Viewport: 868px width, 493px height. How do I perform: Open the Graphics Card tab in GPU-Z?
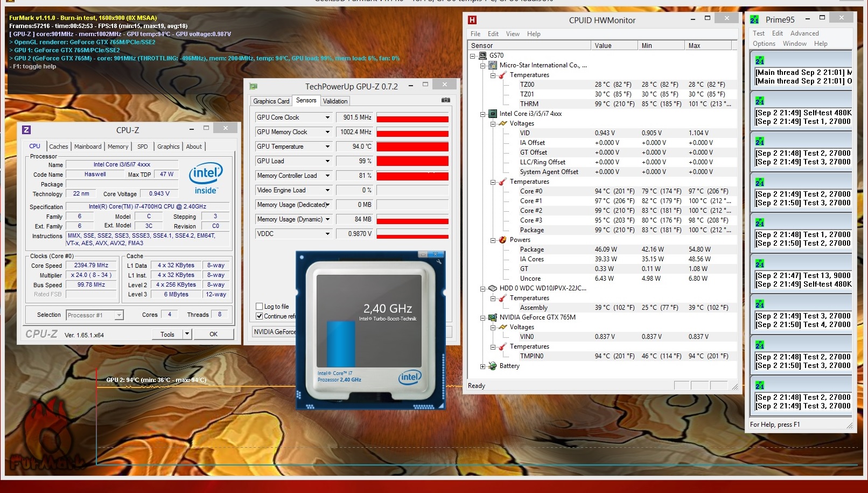[x=271, y=101]
